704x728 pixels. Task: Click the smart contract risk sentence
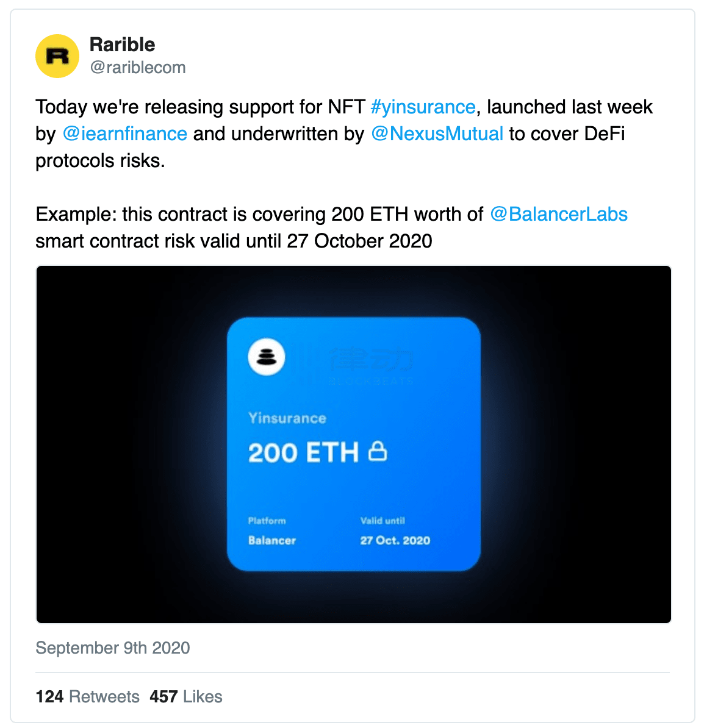pyautogui.click(x=234, y=241)
